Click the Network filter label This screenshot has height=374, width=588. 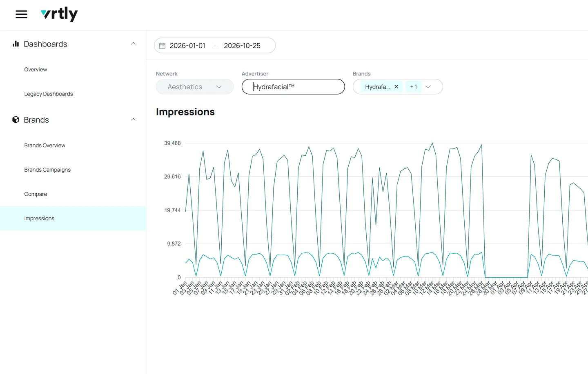click(x=167, y=74)
